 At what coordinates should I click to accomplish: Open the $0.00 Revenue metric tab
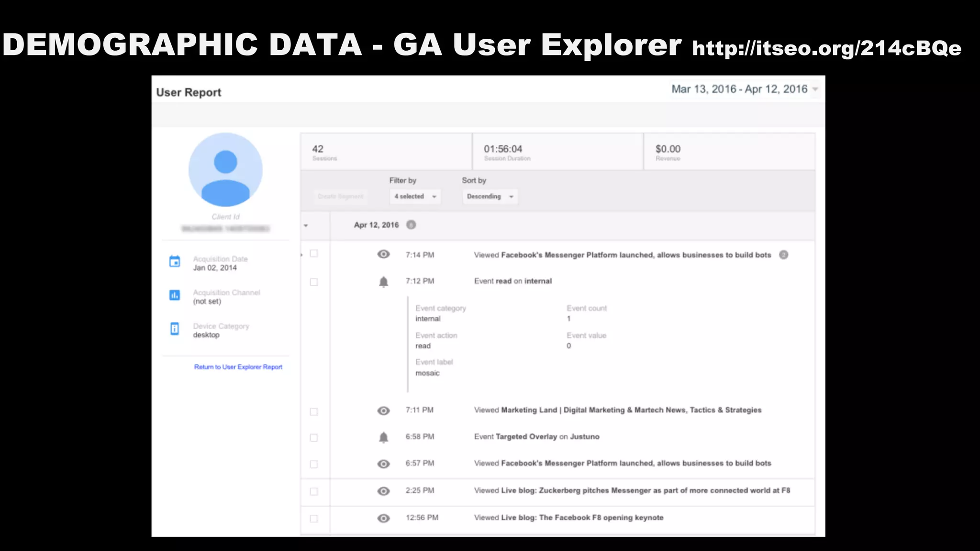tap(729, 152)
